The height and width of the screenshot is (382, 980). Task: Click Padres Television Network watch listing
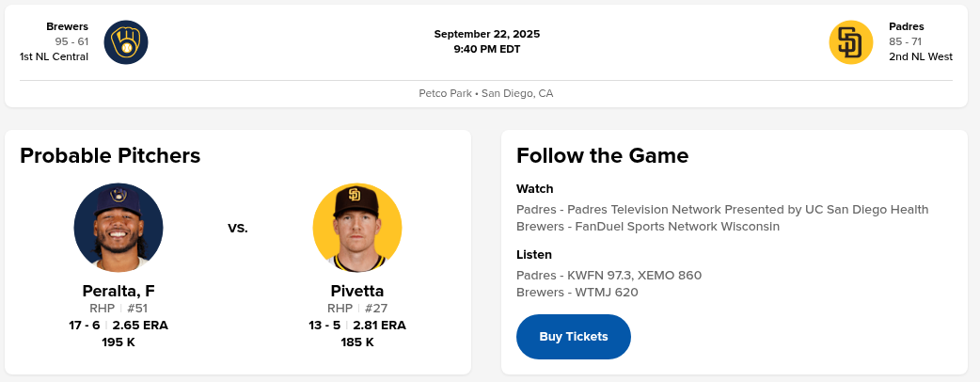pyautogui.click(x=722, y=209)
